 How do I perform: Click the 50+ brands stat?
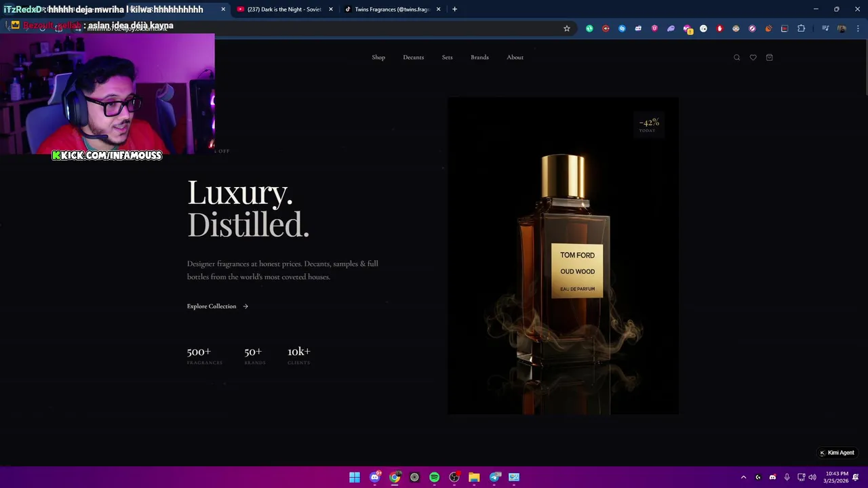pyautogui.click(x=254, y=356)
